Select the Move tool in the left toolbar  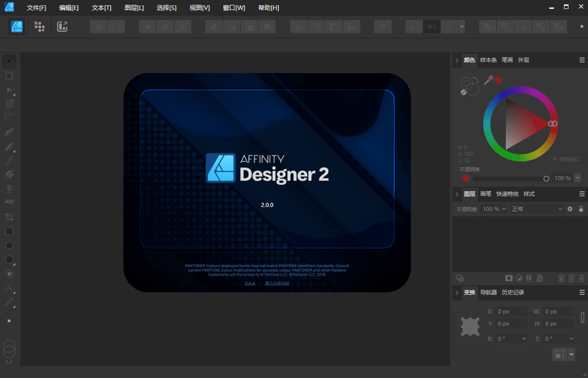click(x=9, y=60)
